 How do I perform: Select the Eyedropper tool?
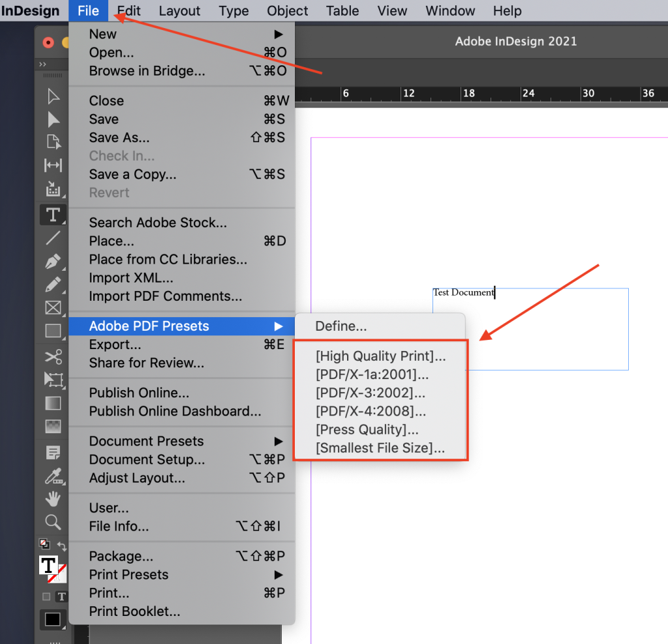point(53,476)
